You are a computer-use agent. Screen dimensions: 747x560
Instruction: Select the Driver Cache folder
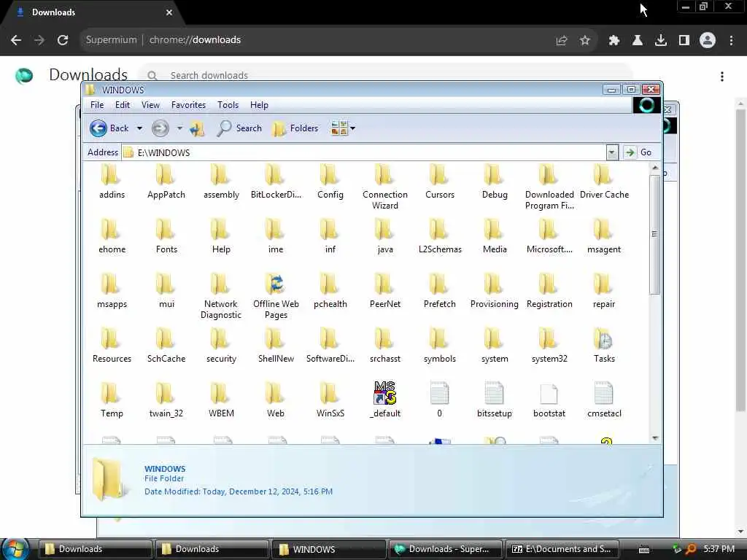point(604,182)
